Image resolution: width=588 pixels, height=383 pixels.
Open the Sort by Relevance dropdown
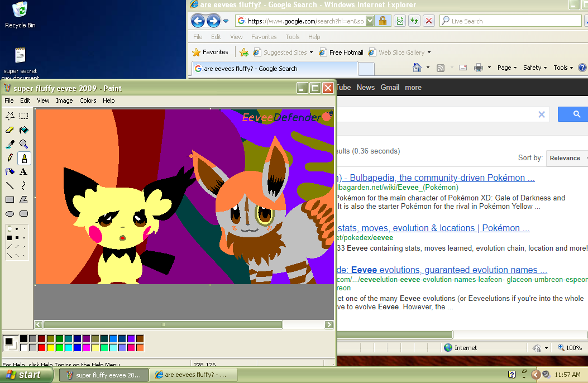pos(566,158)
